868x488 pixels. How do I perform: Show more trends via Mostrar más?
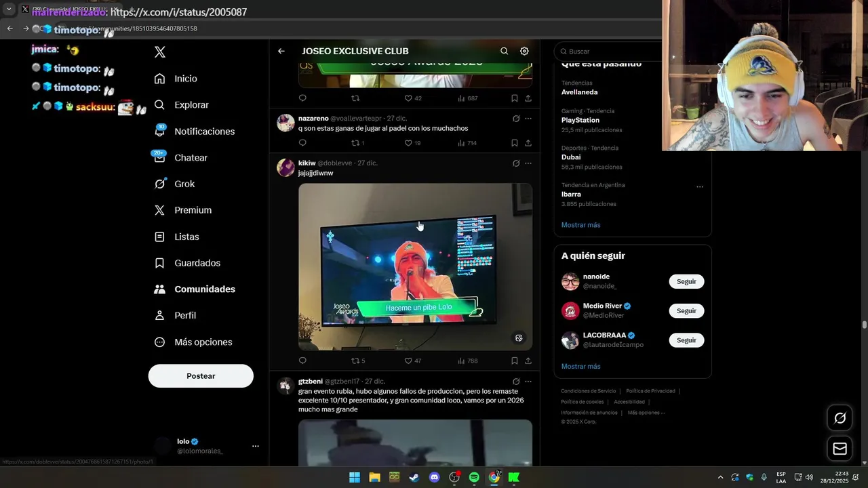tap(580, 225)
